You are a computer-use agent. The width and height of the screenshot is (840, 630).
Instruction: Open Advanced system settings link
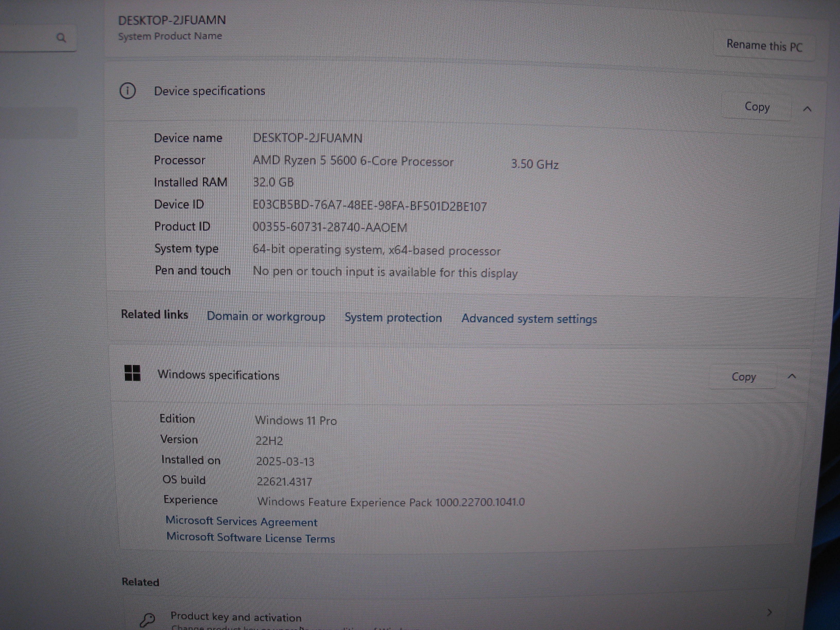click(x=529, y=319)
